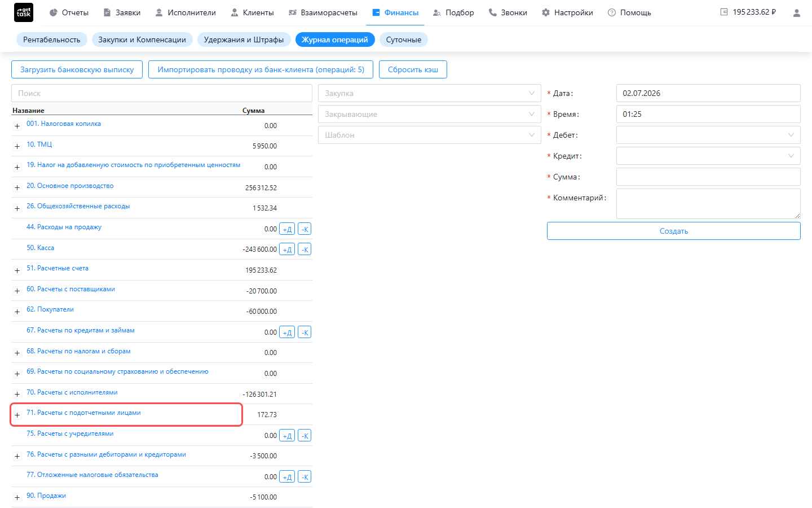Add credit for 50. Касса account
812x508 pixels.
click(304, 249)
